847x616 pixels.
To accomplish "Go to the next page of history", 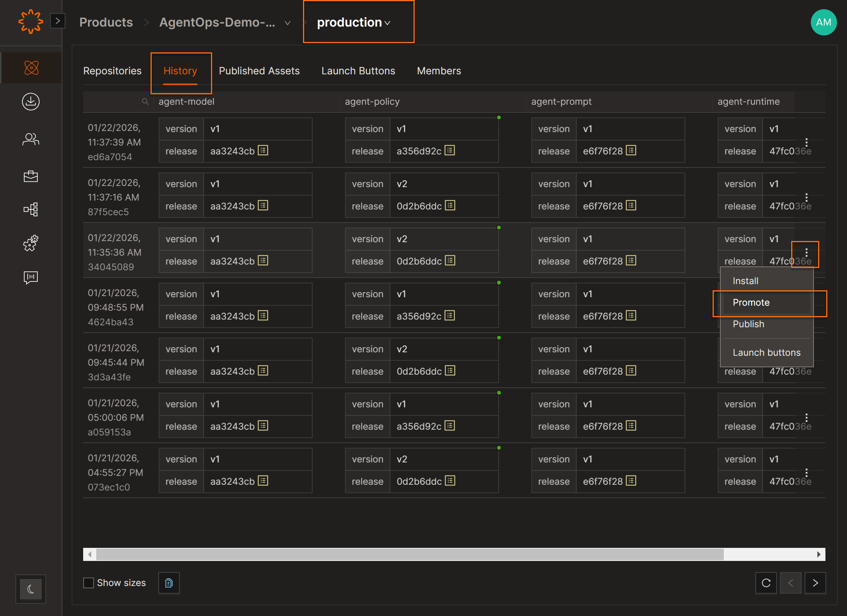I will click(815, 583).
